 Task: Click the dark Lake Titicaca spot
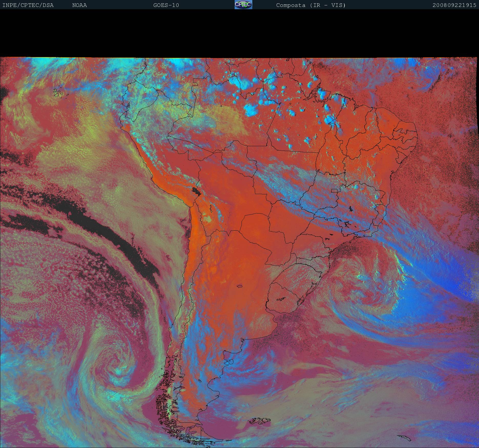196,191
